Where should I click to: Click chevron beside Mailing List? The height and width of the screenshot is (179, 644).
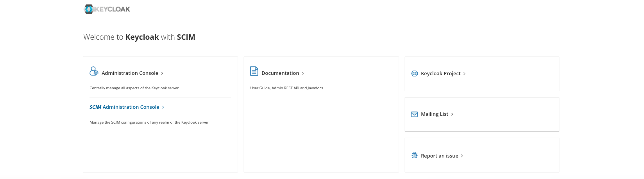pos(452,114)
